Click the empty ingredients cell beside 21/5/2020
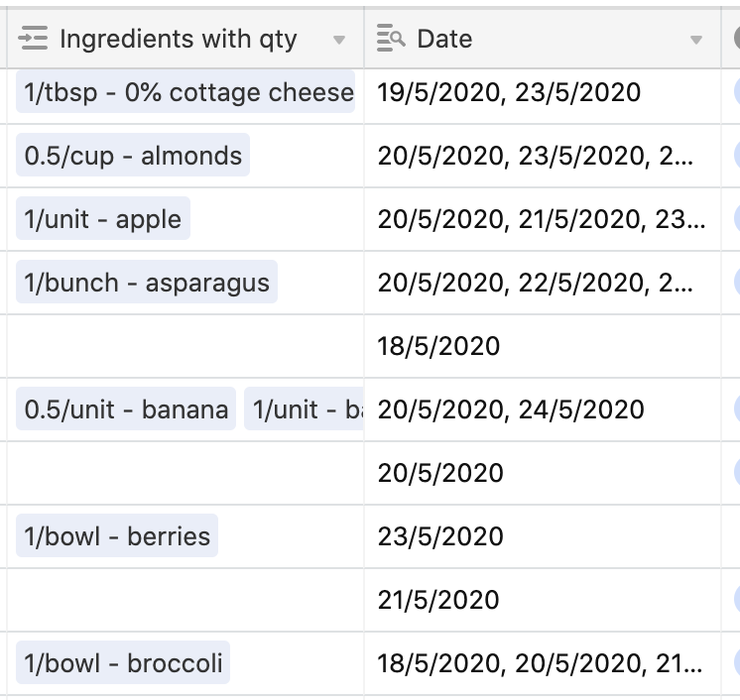740x700 pixels. pos(185,600)
